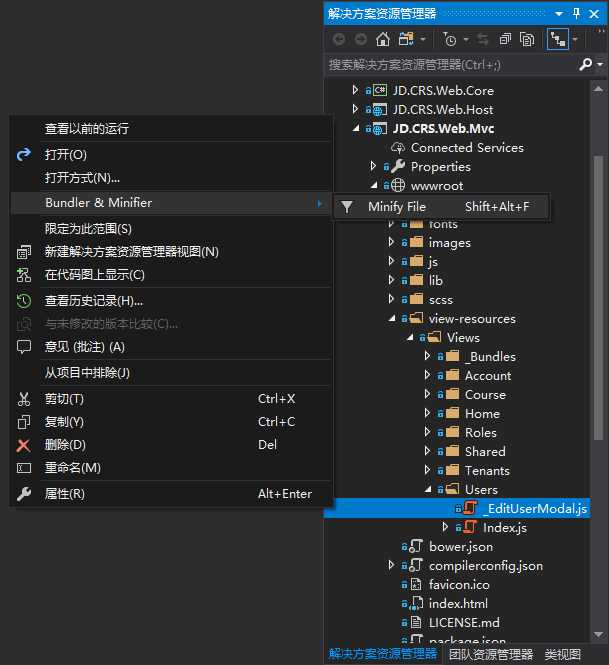Screen dimensions: 609x665
Task: Select the index.html file
Action: coord(458,604)
